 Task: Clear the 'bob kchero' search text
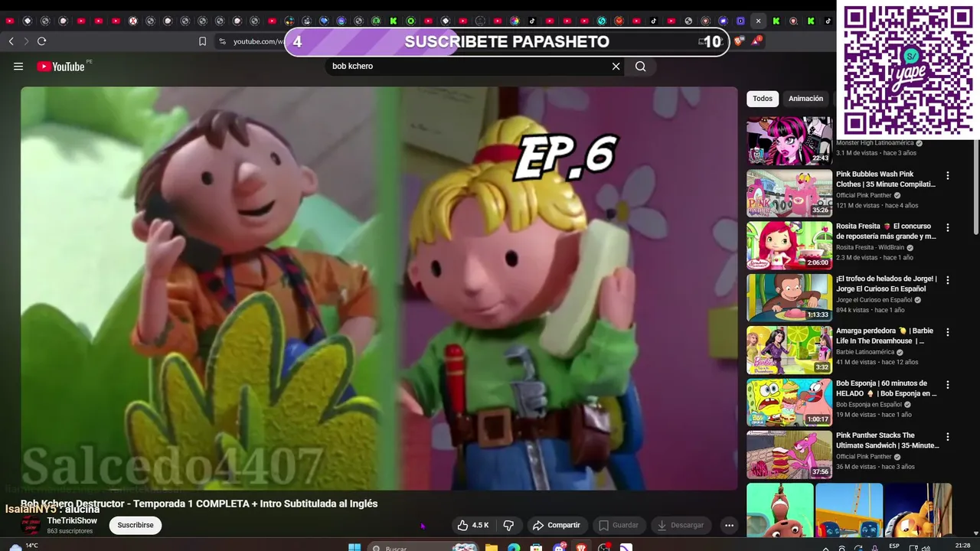click(x=616, y=67)
